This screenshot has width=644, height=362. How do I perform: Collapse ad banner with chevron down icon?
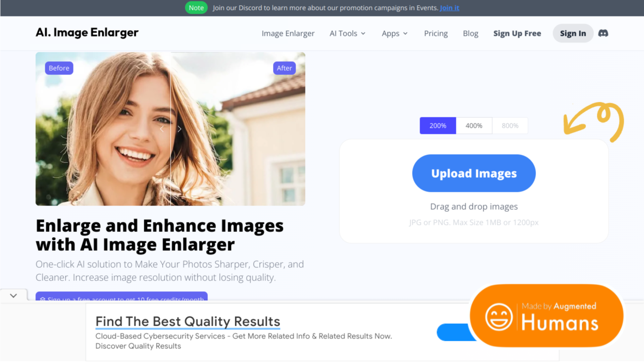[x=13, y=296]
